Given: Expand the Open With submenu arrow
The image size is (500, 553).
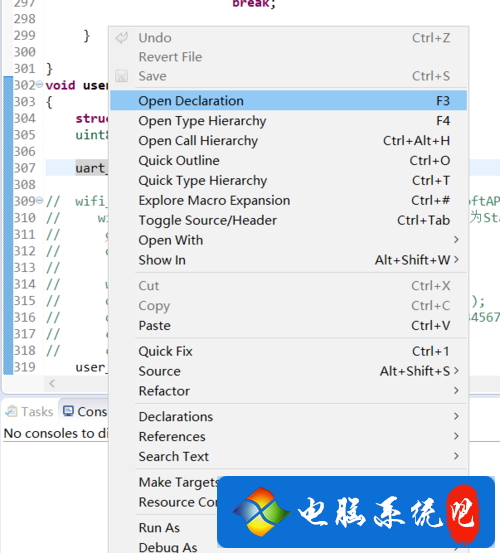Looking at the screenshot, I should tap(456, 240).
